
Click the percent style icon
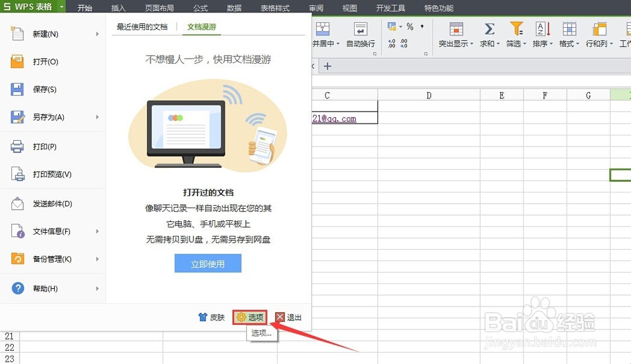(x=410, y=26)
